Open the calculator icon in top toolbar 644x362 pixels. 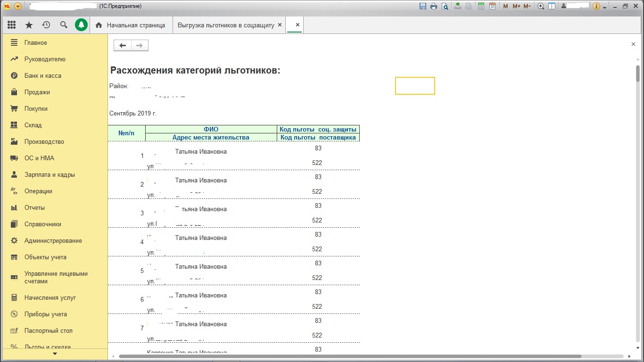point(481,6)
